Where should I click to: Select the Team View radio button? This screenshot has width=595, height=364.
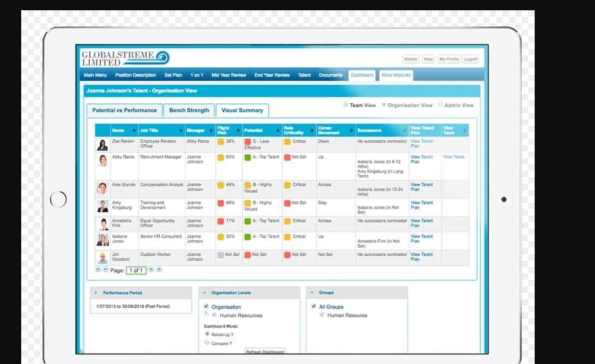coord(346,105)
